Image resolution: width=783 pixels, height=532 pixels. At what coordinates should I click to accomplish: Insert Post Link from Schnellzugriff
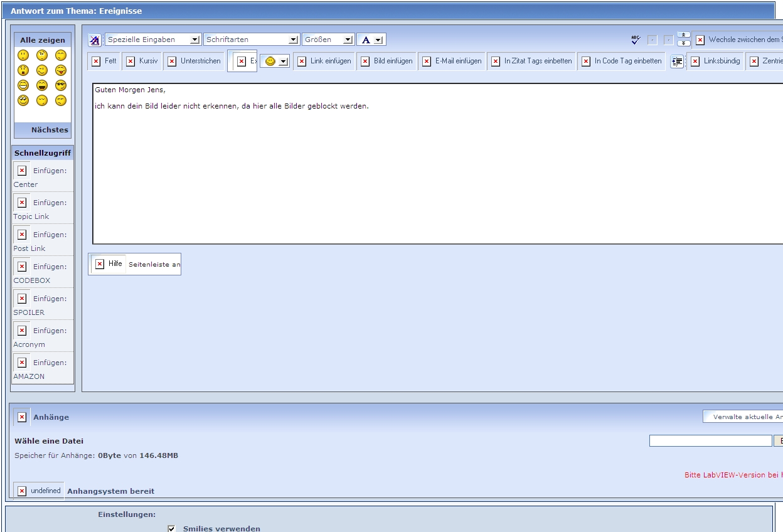click(43, 240)
